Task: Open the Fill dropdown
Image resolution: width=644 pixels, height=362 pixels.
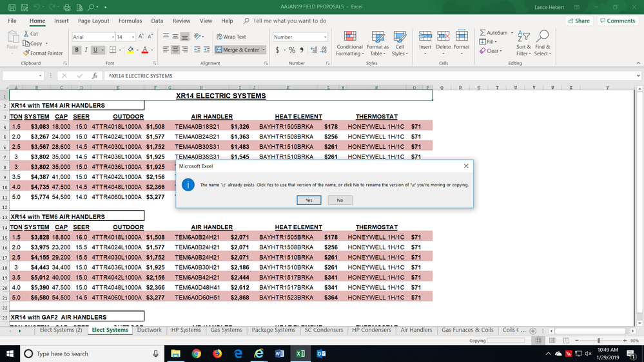Action: pyautogui.click(x=489, y=41)
